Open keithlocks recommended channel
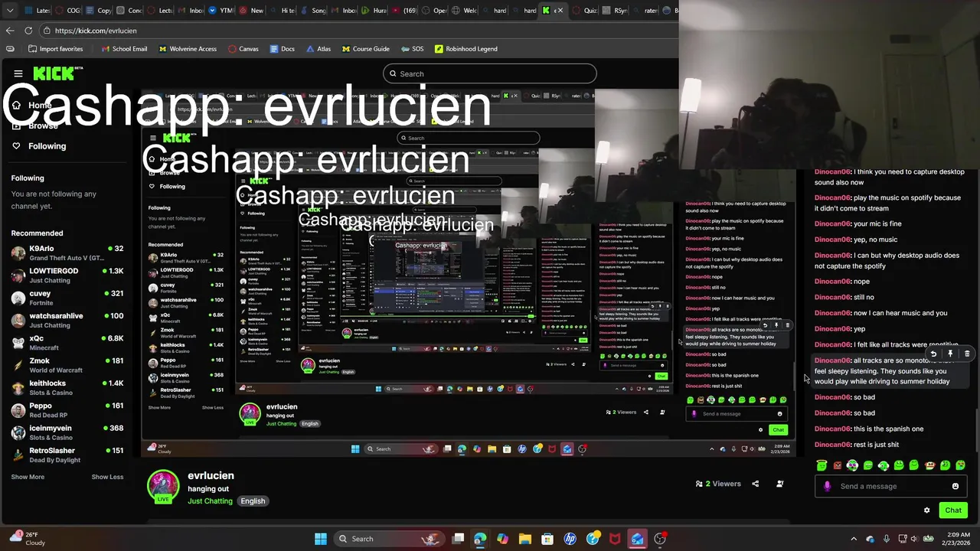Image resolution: width=980 pixels, height=551 pixels. point(67,387)
